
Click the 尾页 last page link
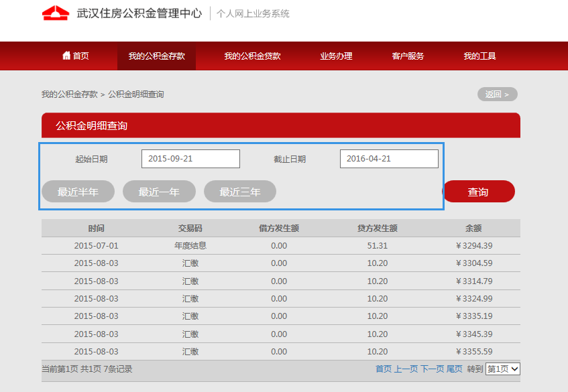tap(455, 369)
